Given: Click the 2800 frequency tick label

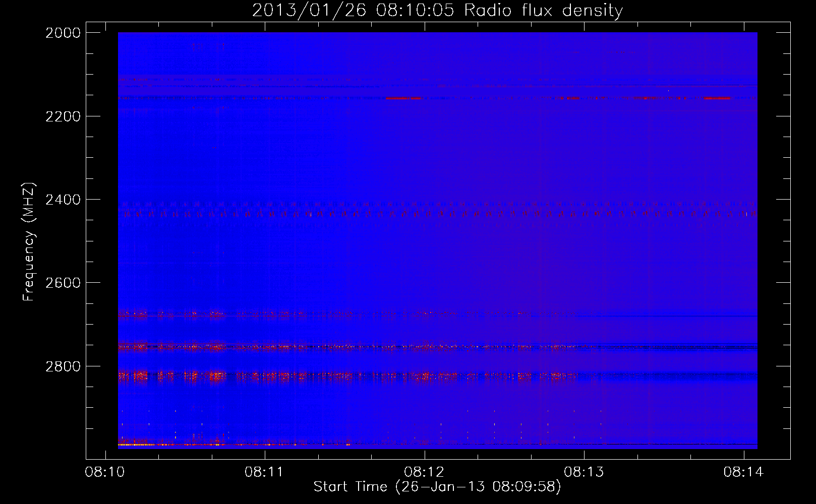Looking at the screenshot, I should [x=63, y=366].
